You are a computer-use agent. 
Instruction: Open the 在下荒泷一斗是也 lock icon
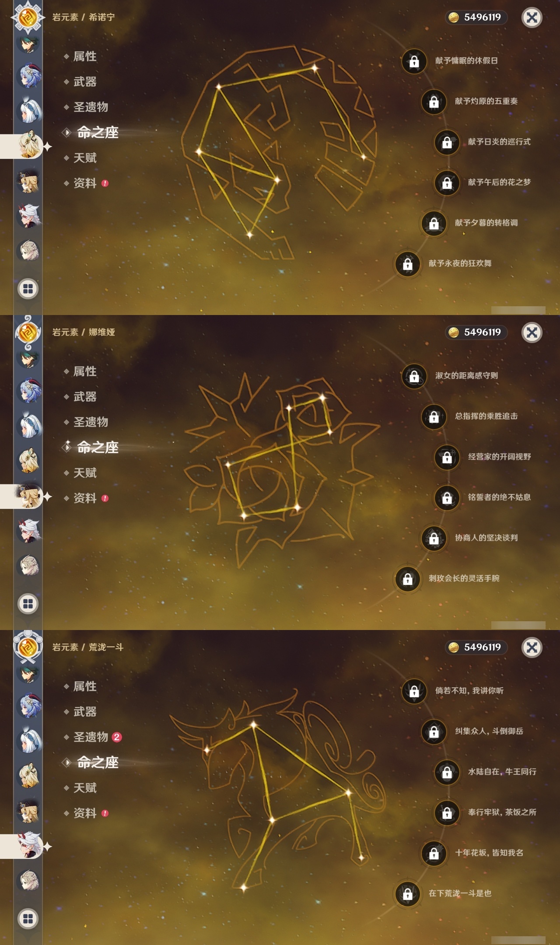(407, 894)
